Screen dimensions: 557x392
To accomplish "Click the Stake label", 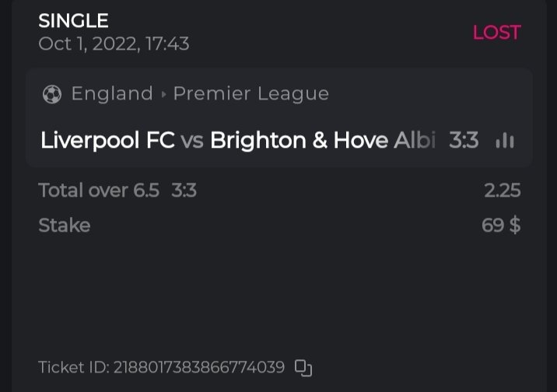I will (x=65, y=226).
